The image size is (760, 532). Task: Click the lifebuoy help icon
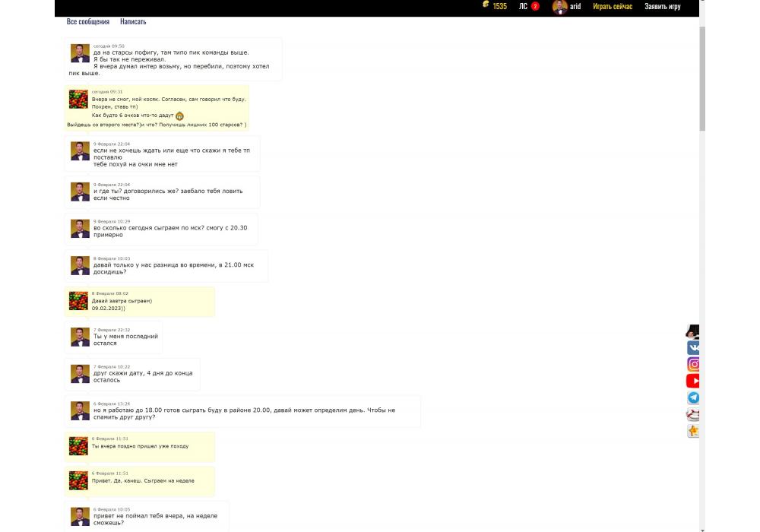tap(693, 414)
